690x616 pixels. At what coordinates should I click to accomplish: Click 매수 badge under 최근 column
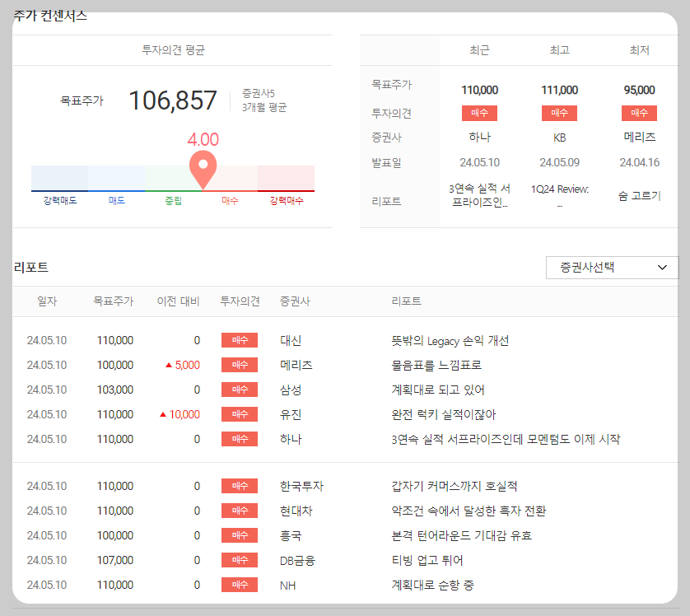480,113
